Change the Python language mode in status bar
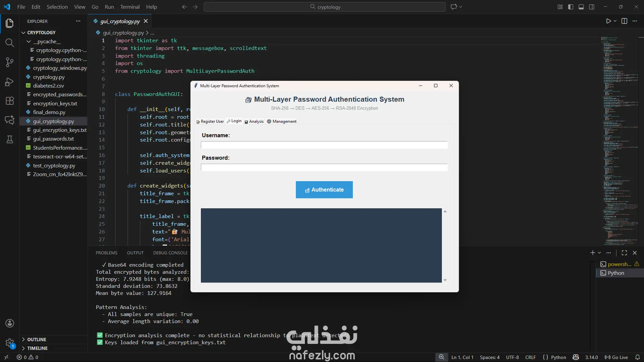This screenshot has width=644, height=362. point(558,357)
